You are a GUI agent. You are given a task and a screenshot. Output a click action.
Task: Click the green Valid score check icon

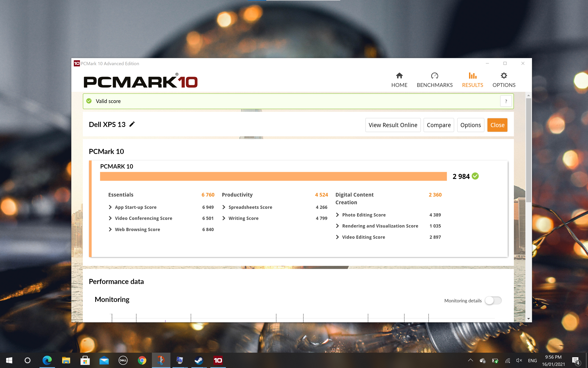(89, 101)
